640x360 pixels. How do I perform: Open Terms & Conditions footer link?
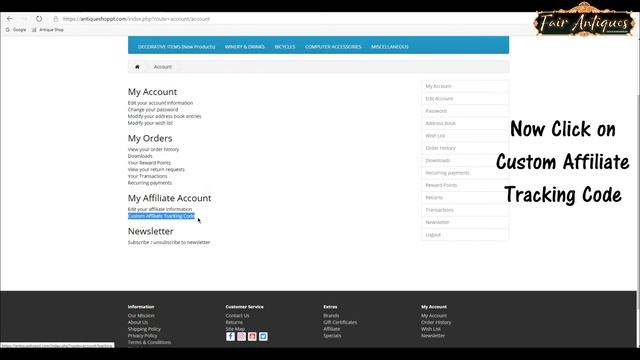tap(149, 342)
